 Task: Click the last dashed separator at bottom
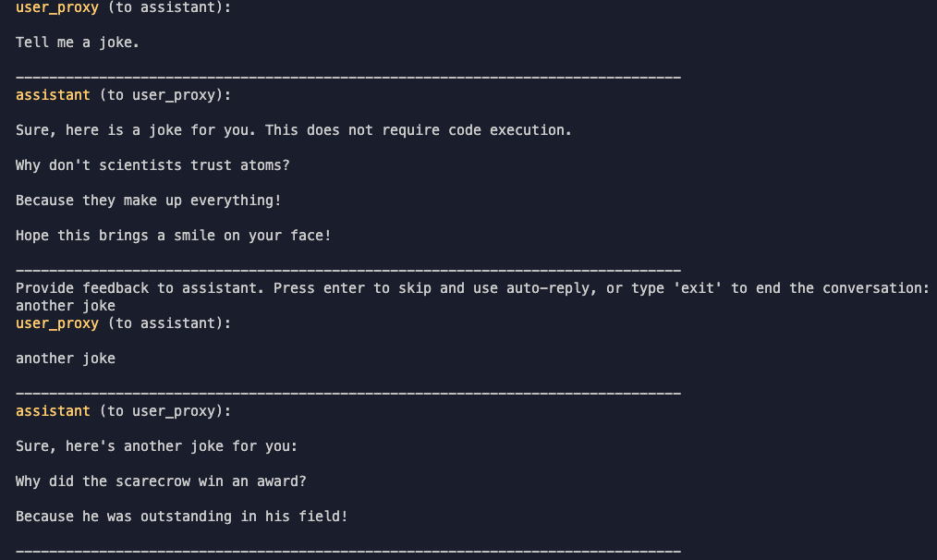(x=348, y=551)
